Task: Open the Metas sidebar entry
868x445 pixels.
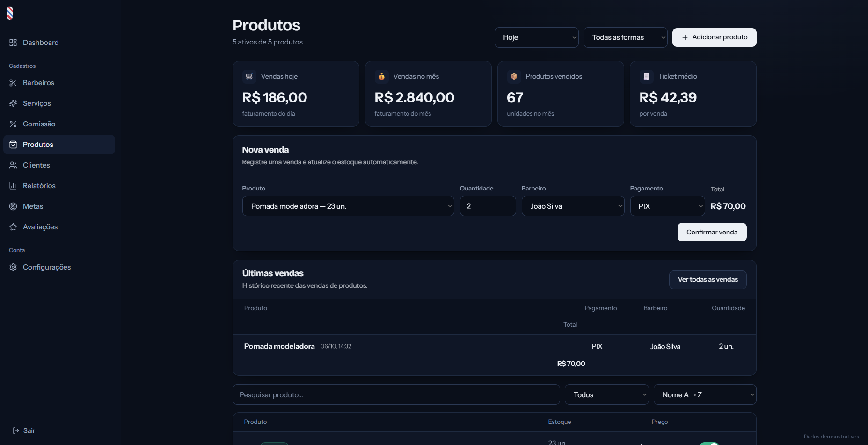Action: (x=59, y=206)
